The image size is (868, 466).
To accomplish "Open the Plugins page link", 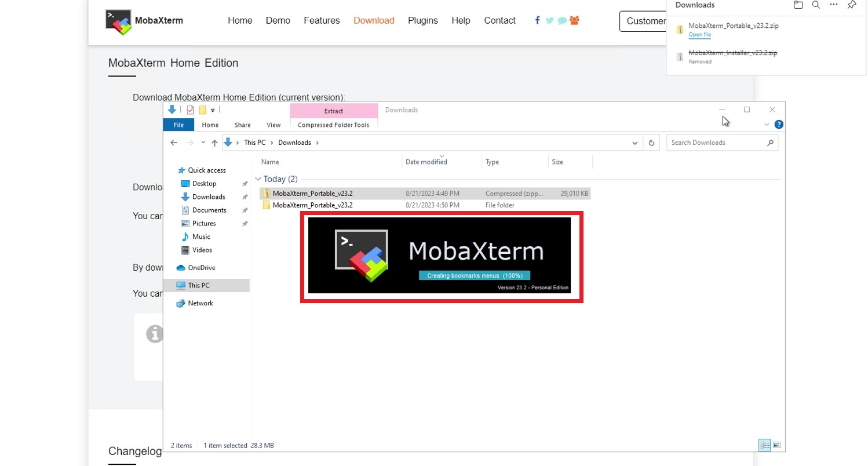I will 422,20.
